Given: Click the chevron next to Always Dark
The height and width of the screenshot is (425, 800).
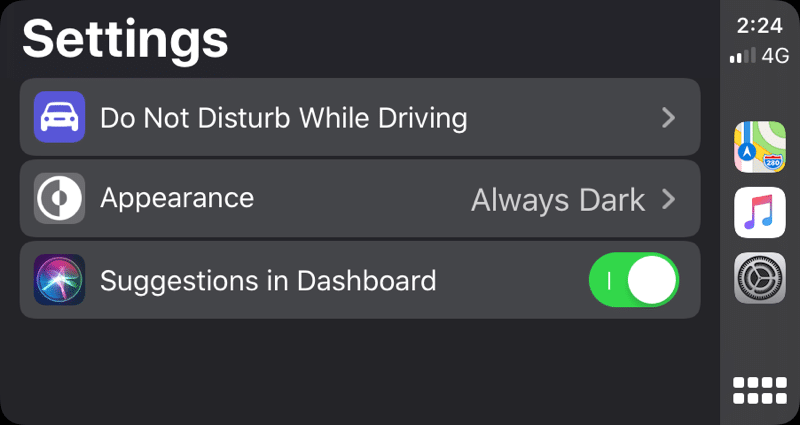Looking at the screenshot, I should point(669,199).
